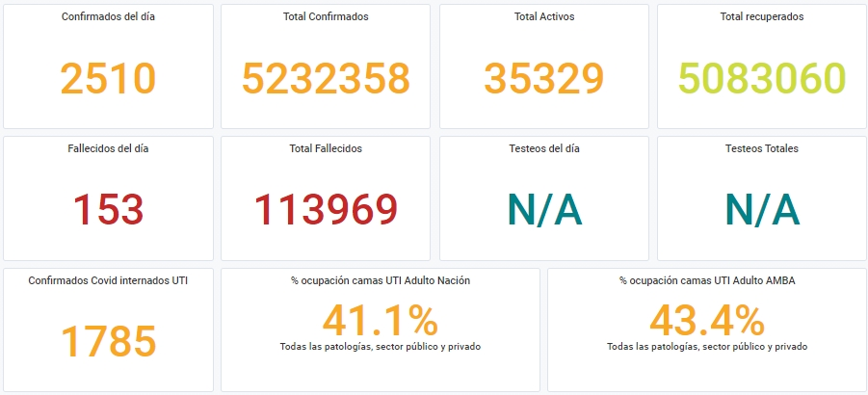Click the 1785 UTI patients figure
Image resolution: width=868 pixels, height=395 pixels.
(x=108, y=342)
